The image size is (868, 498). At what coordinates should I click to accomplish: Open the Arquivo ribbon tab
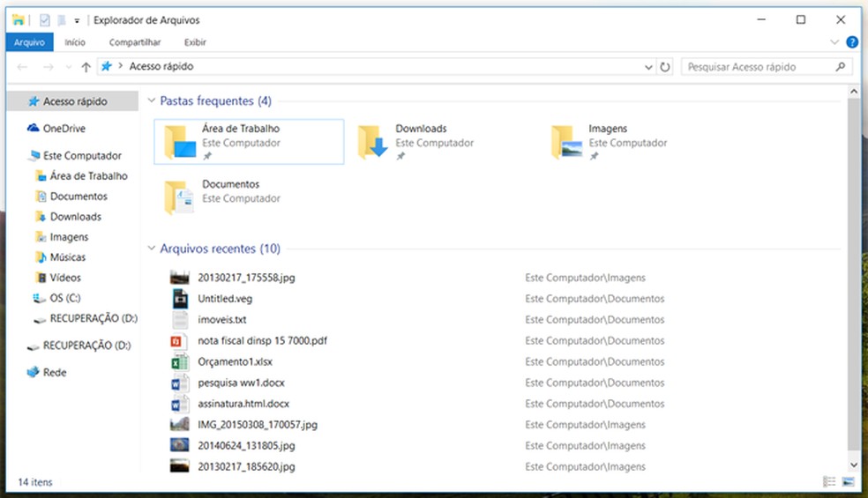(x=29, y=42)
